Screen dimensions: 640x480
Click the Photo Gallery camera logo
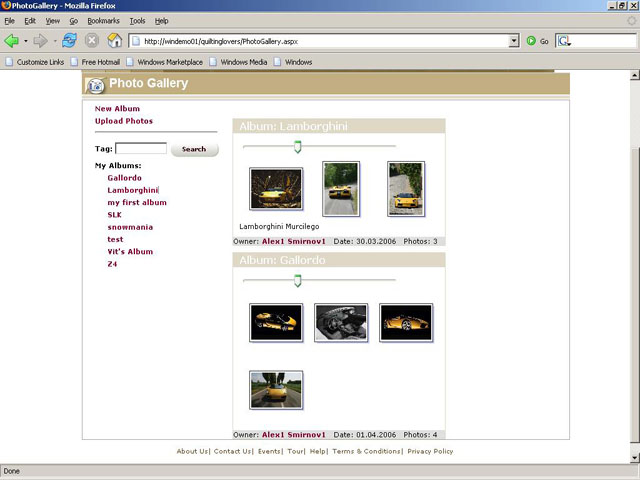[x=96, y=85]
